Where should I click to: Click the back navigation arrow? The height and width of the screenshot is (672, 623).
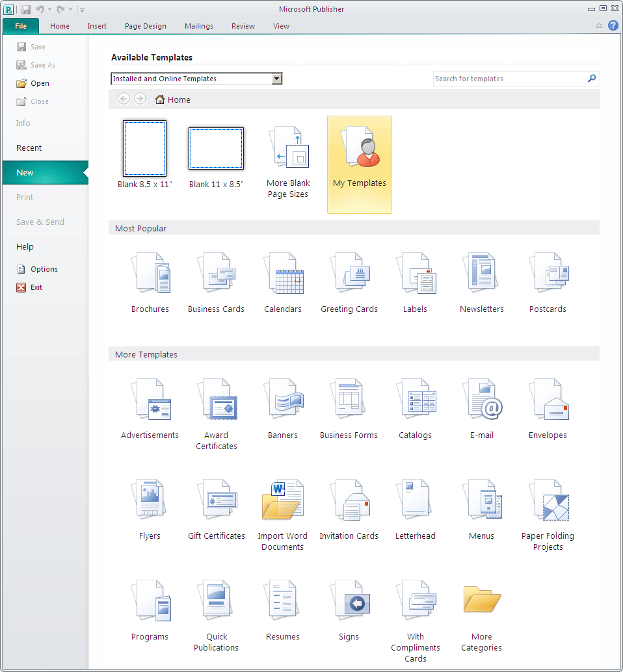124,99
